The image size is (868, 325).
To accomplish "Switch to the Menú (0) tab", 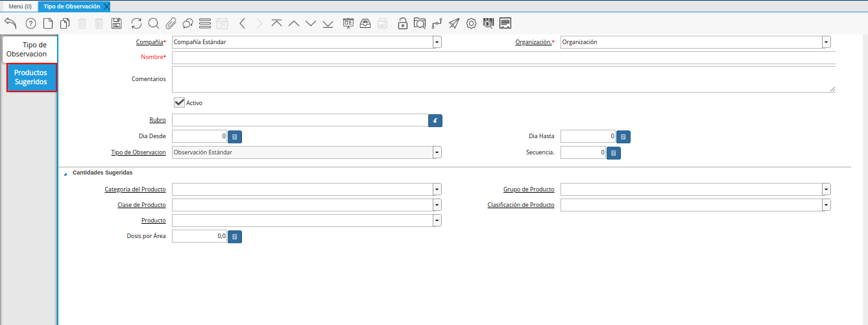I will tap(19, 6).
